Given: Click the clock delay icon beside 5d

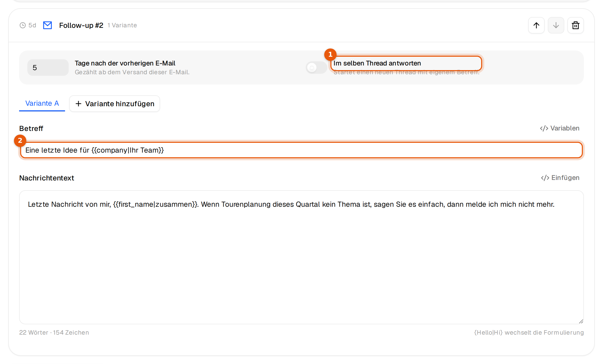Looking at the screenshot, I should point(23,25).
